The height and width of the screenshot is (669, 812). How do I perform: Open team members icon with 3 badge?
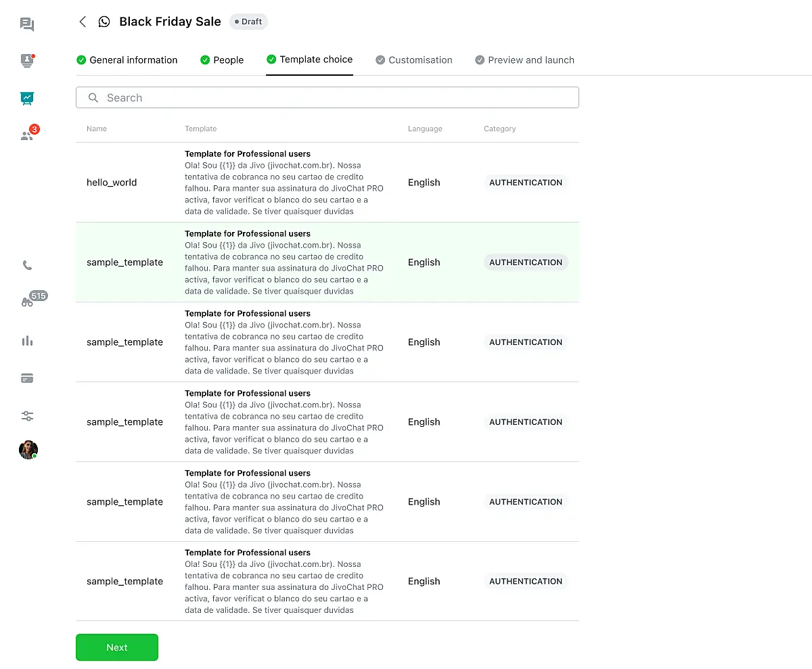[x=27, y=135]
